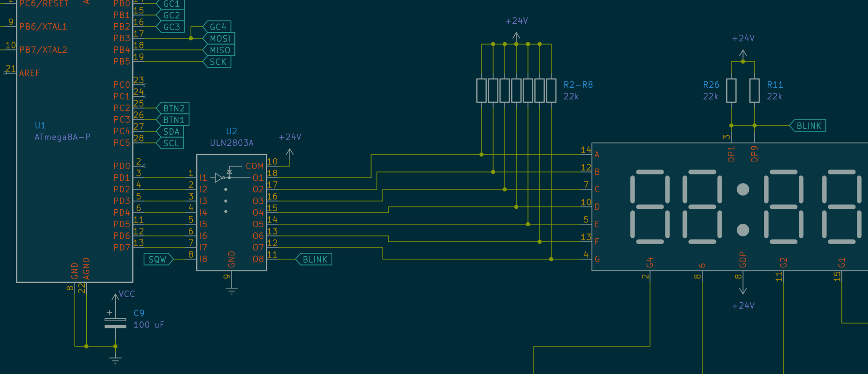Click the PB7/XTAL2 pin name
This screenshot has width=868, height=374.
coord(43,50)
